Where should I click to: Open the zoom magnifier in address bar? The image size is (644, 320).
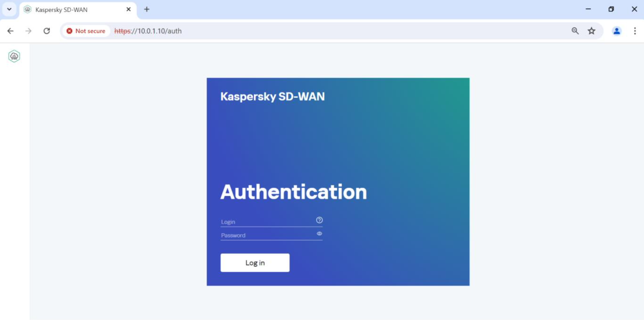click(x=575, y=31)
